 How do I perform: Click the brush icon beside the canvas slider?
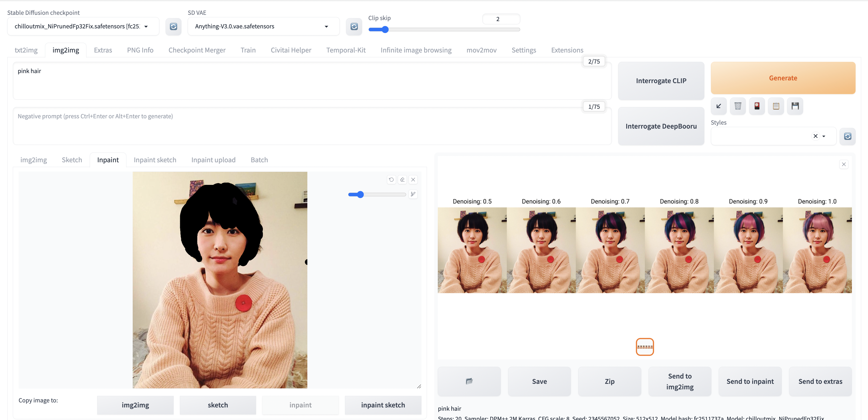[x=413, y=194]
